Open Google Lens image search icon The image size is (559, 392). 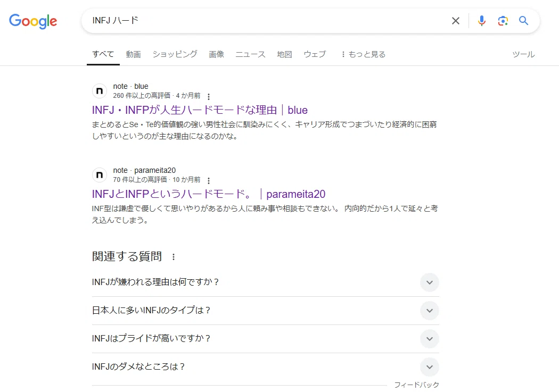(503, 21)
